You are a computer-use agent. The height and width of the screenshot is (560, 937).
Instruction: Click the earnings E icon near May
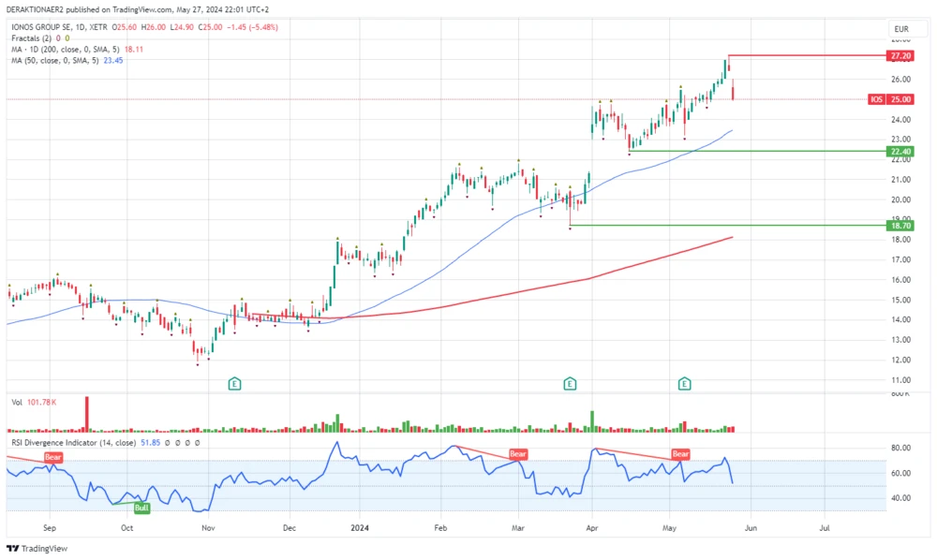click(x=684, y=383)
